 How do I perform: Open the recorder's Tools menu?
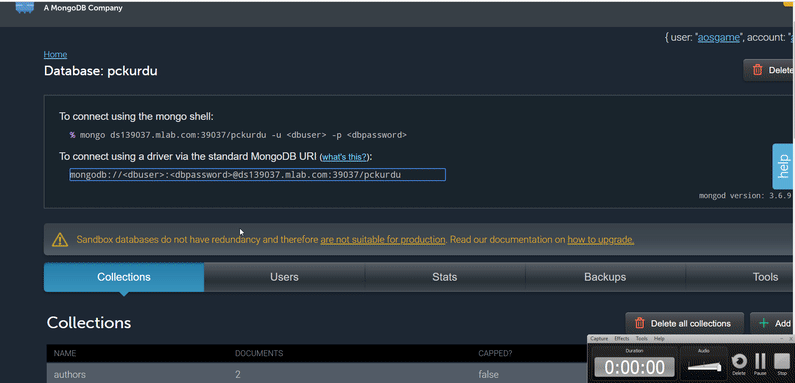point(641,338)
